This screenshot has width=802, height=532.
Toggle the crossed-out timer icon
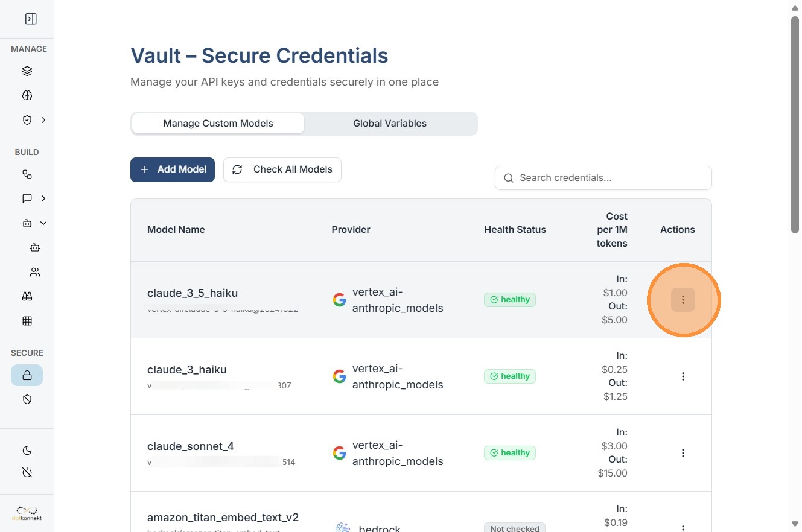tap(27, 472)
